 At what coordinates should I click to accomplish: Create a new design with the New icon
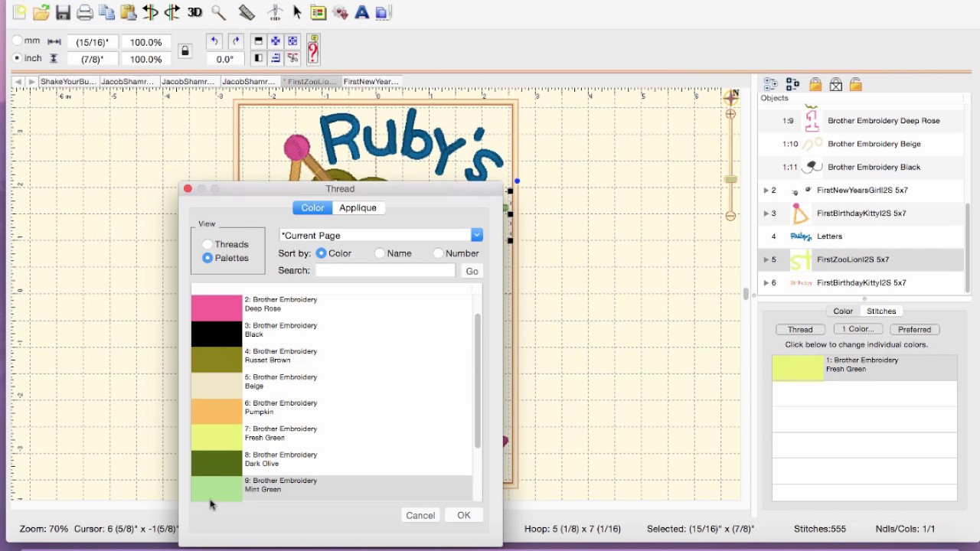(x=19, y=12)
